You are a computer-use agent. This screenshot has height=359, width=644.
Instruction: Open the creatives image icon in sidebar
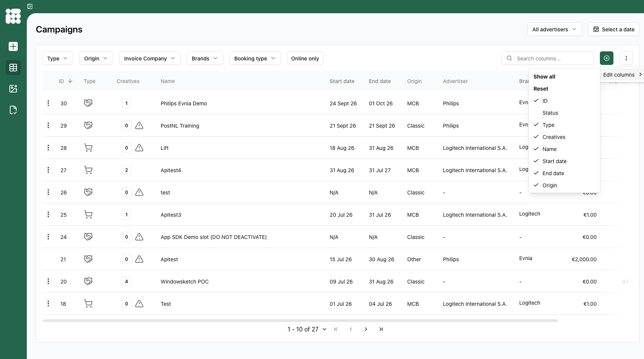pos(13,89)
